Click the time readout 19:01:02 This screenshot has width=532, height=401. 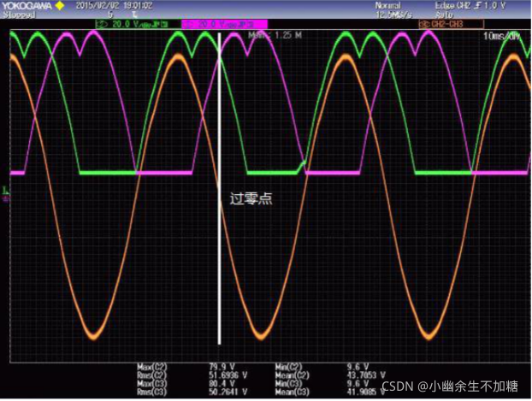coord(138,5)
